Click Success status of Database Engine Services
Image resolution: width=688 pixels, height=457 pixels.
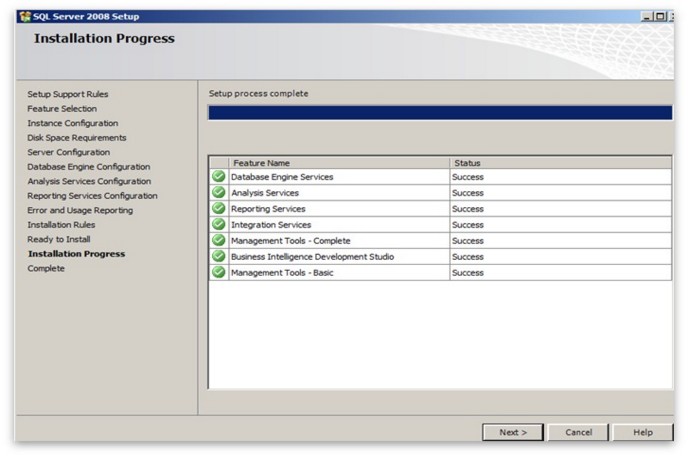[468, 177]
